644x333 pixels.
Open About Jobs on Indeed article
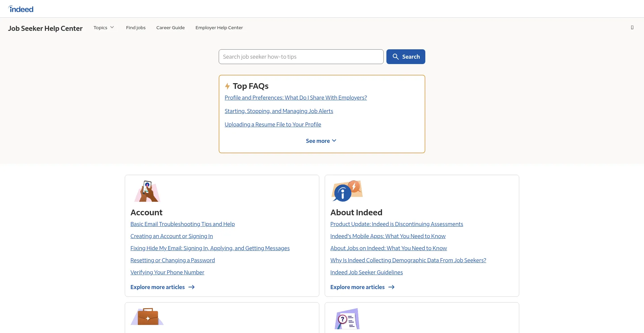pyautogui.click(x=388, y=248)
